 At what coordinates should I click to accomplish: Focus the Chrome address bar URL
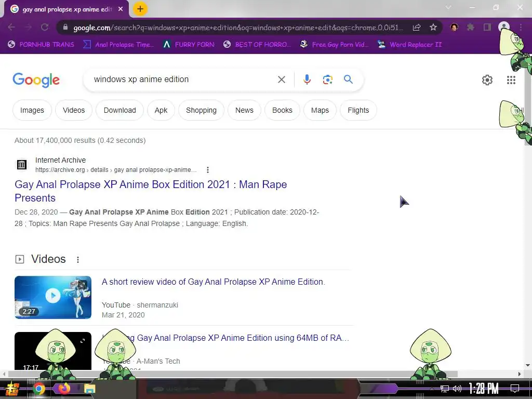click(x=238, y=28)
